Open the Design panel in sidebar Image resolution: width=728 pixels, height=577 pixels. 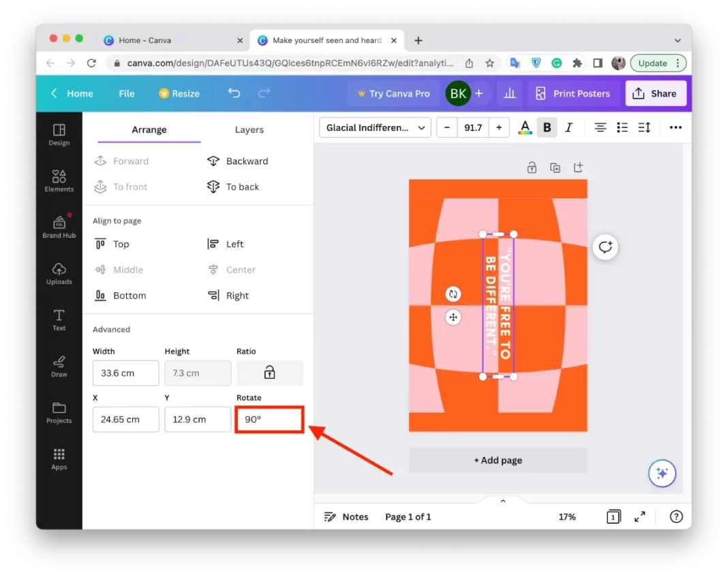[59, 135]
